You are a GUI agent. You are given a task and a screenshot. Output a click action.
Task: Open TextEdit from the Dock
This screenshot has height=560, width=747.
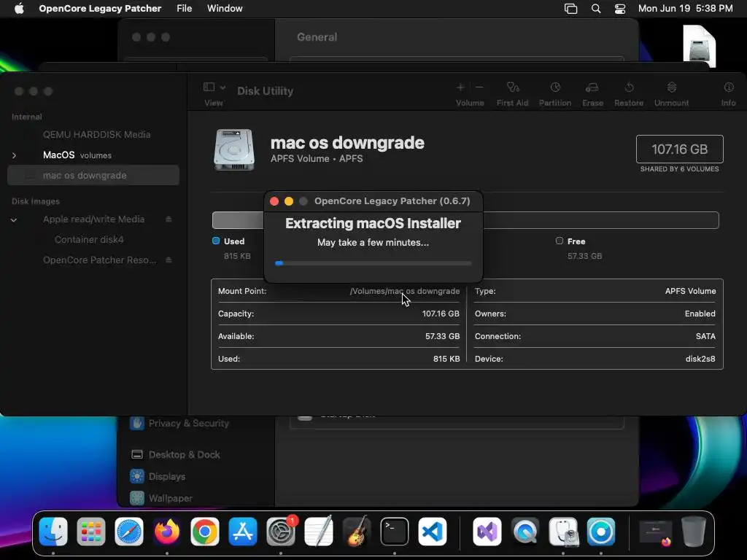click(319, 532)
